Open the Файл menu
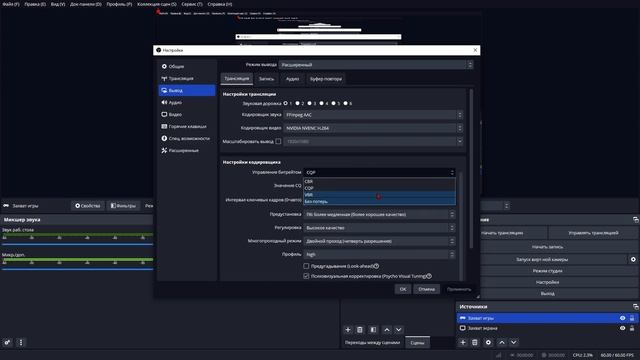The width and height of the screenshot is (640, 360). click(x=11, y=4)
